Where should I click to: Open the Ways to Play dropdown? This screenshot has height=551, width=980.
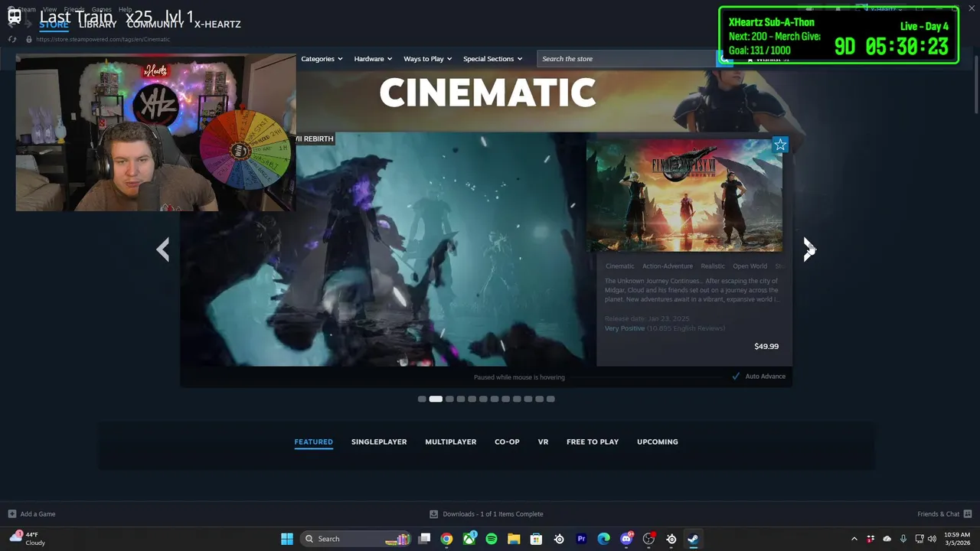(x=427, y=59)
